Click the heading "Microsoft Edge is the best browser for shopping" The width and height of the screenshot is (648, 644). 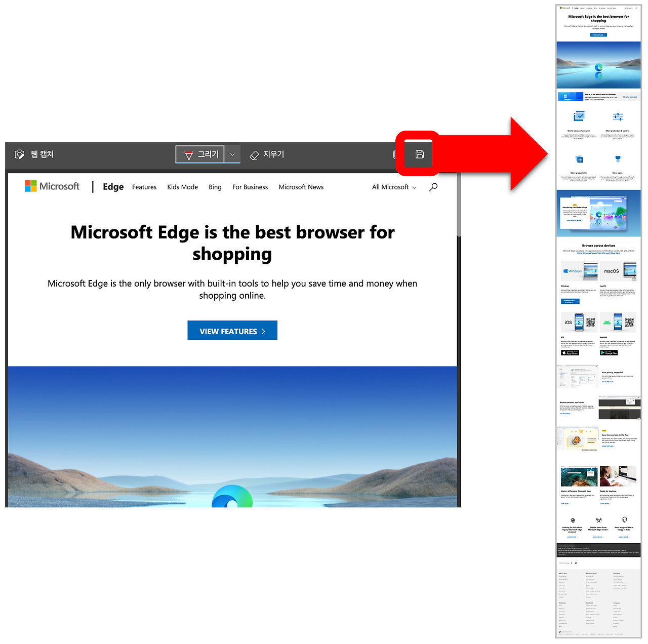[232, 243]
